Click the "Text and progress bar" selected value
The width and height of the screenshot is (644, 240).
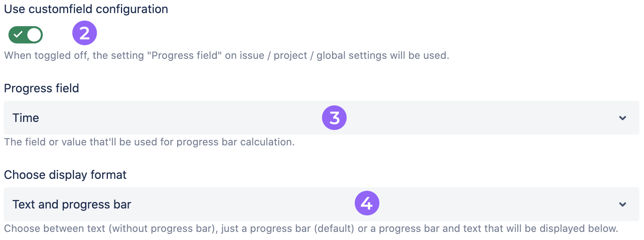coord(72,205)
